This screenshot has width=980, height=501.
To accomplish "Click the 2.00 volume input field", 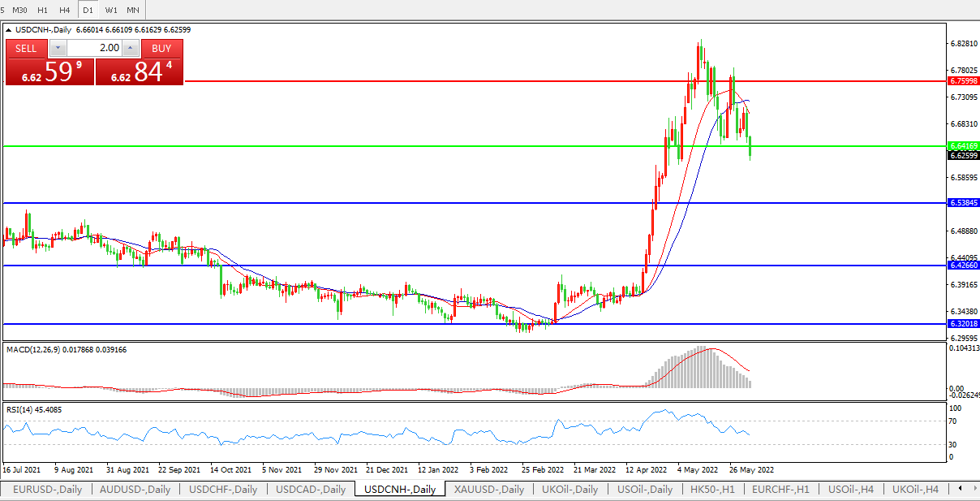I will 94,48.
